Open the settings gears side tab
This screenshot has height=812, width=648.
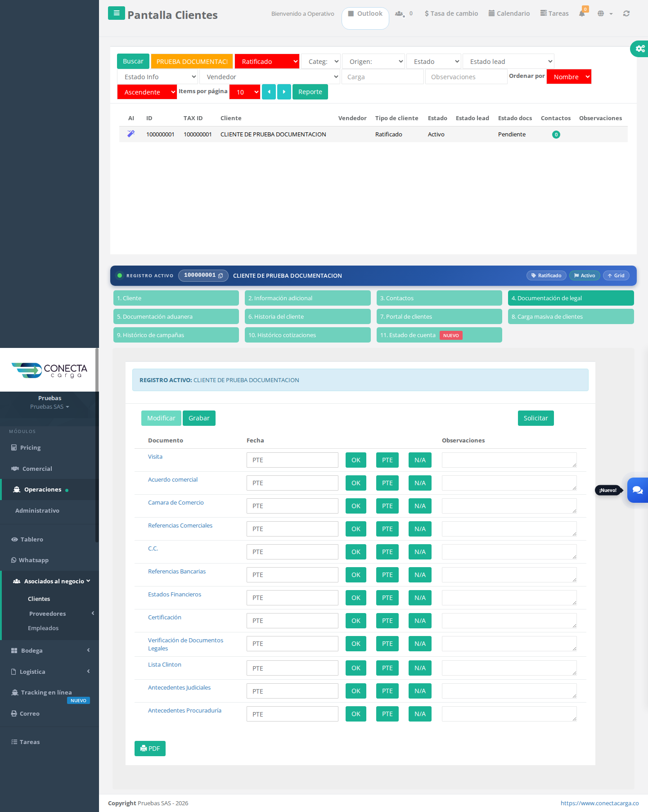640,48
